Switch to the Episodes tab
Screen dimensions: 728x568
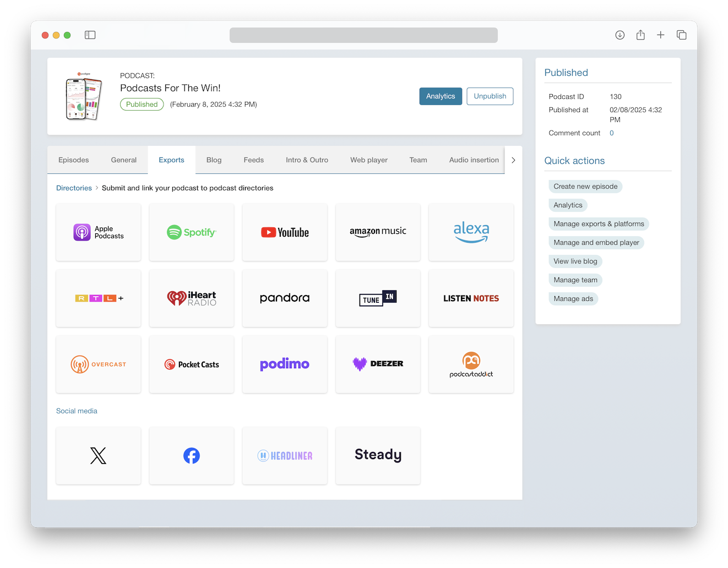click(74, 160)
